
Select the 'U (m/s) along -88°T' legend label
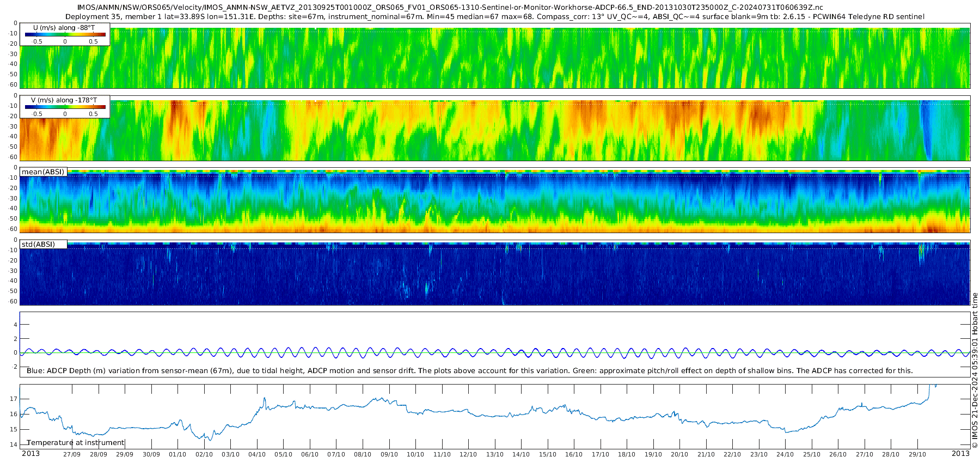tap(64, 28)
